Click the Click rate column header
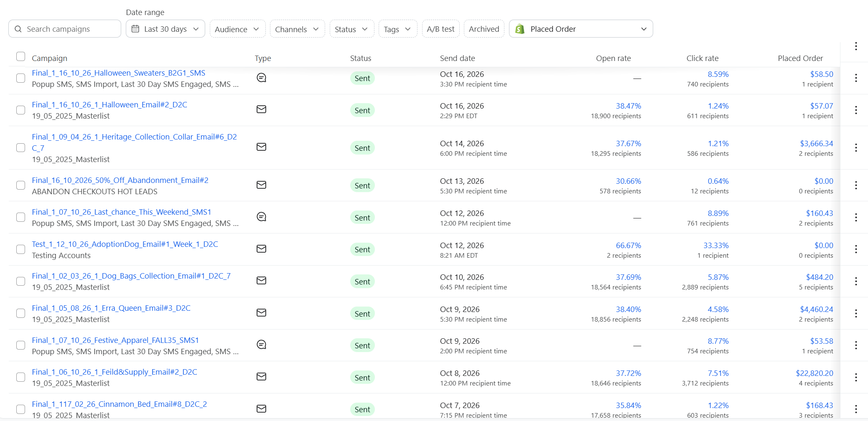Viewport: 868px width, 421px height. [703, 58]
